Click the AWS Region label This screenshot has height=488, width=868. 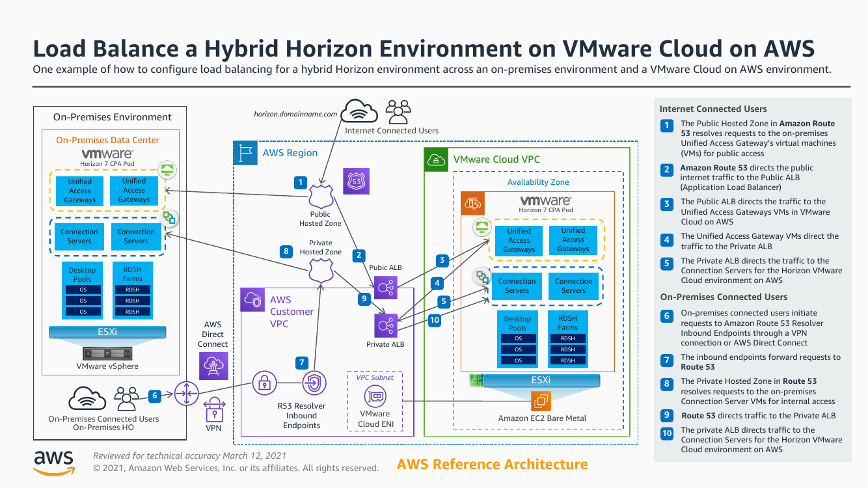point(290,153)
